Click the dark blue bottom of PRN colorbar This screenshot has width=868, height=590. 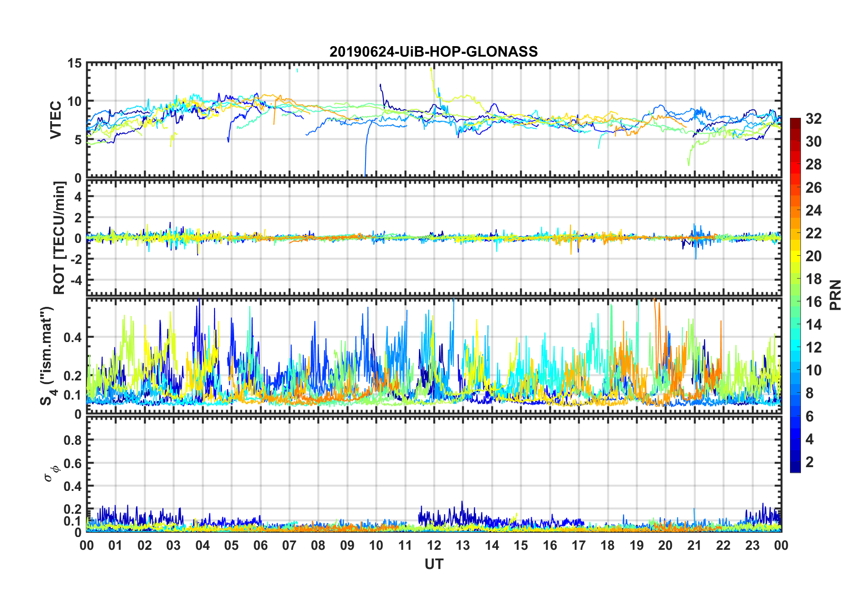[795, 468]
